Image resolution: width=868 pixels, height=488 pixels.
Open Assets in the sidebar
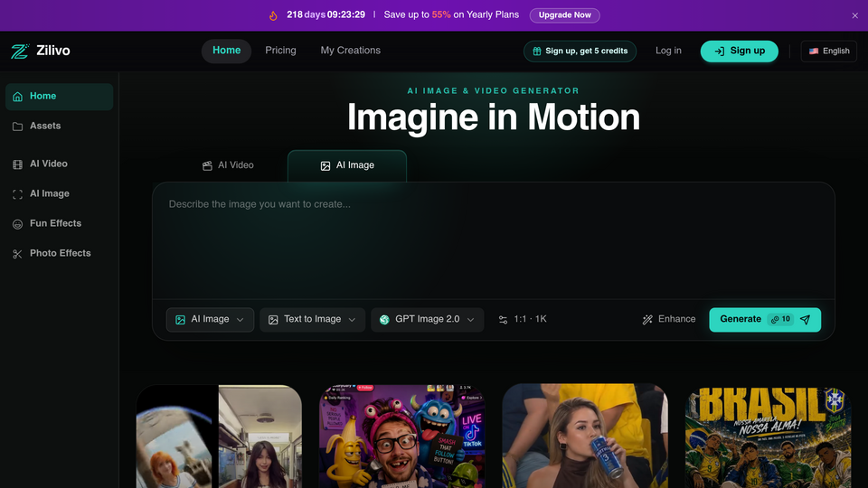(60, 127)
